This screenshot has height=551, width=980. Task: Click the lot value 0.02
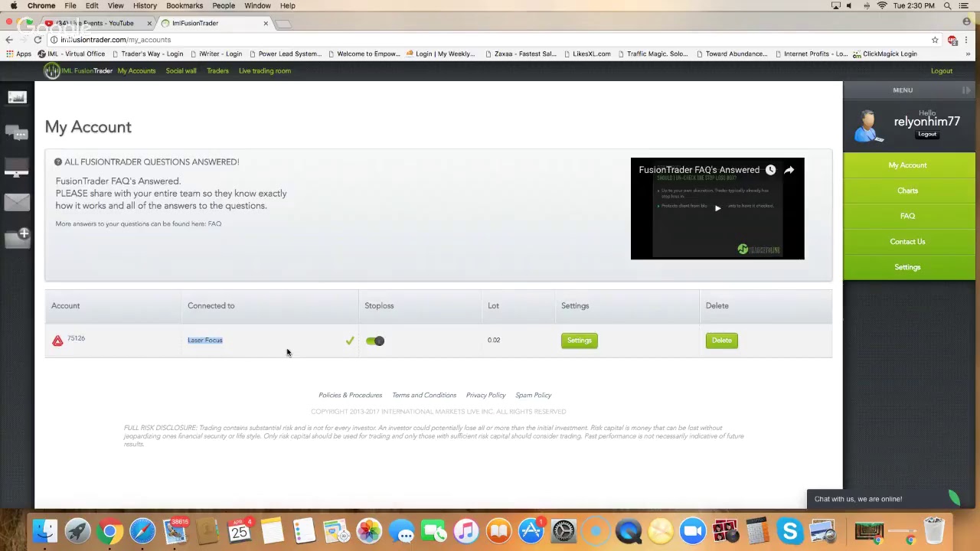click(494, 341)
